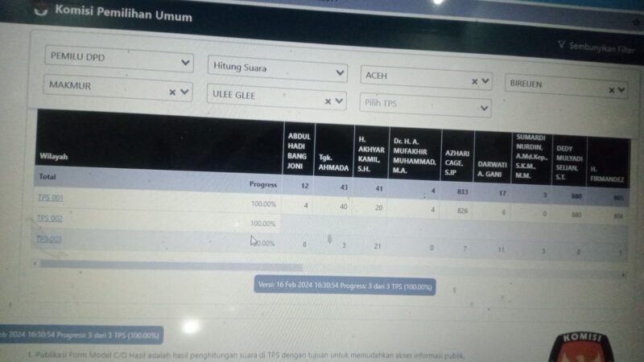Clear the ACEH province selection

[x=474, y=81]
